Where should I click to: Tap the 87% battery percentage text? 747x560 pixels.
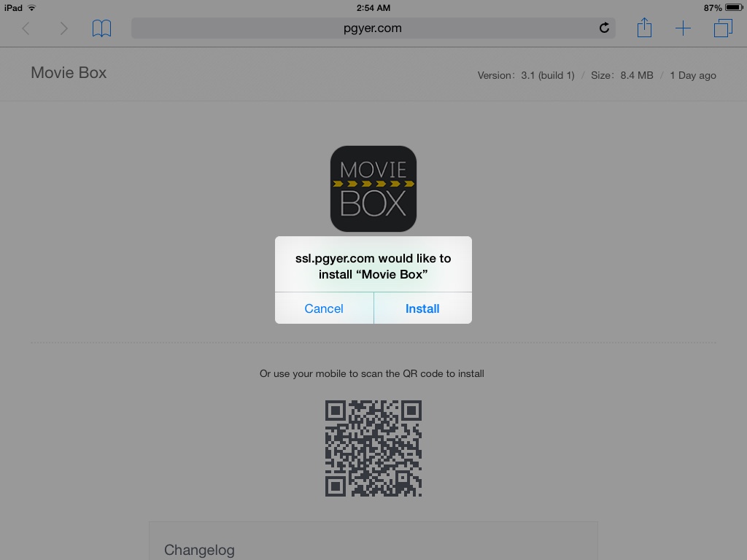[x=713, y=7]
